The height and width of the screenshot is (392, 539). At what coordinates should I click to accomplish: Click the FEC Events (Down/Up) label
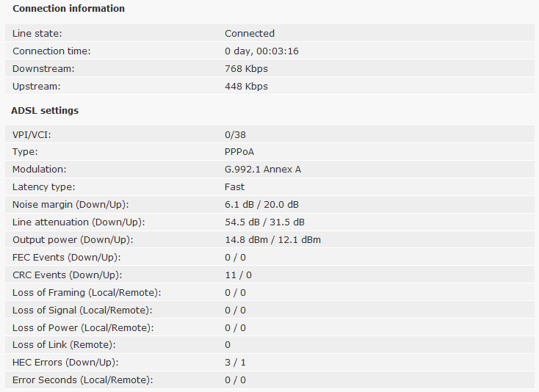[x=67, y=258]
